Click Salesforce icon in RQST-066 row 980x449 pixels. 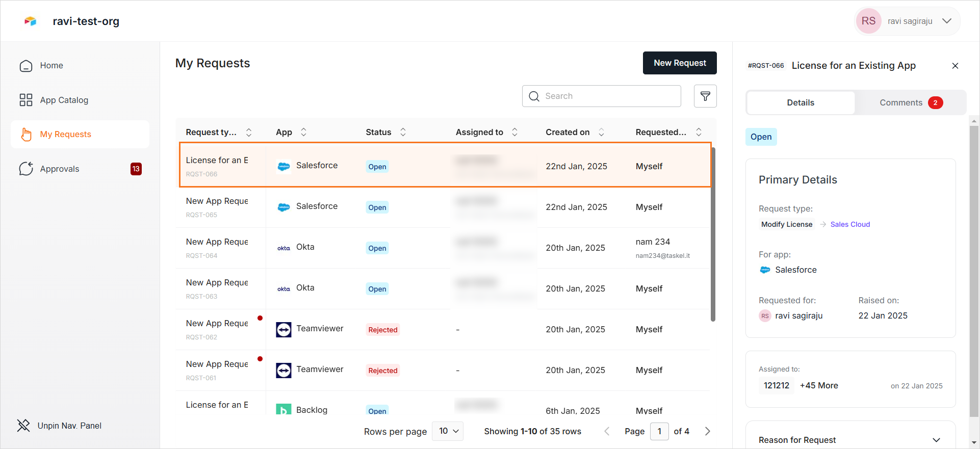(284, 166)
